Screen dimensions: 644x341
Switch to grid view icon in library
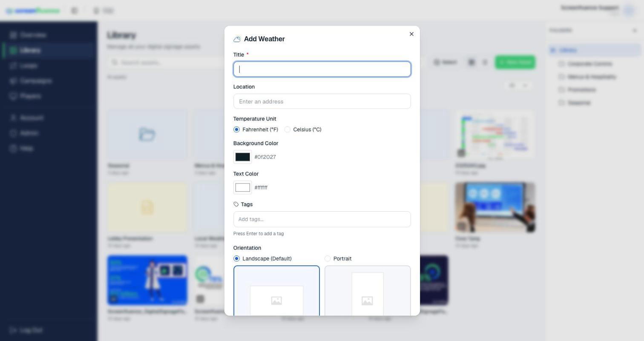(x=471, y=62)
